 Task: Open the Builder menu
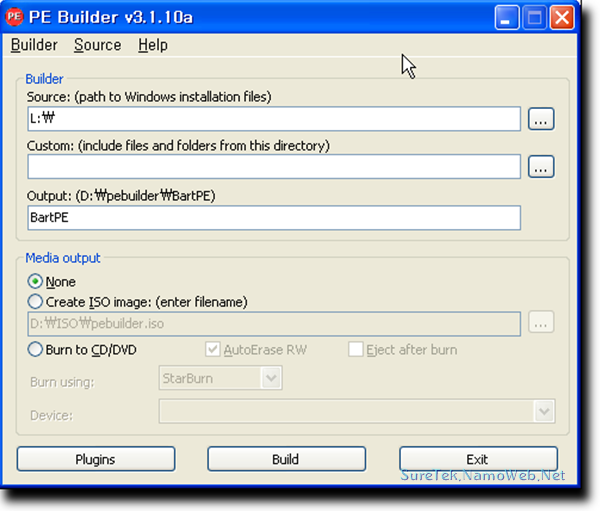[34, 45]
